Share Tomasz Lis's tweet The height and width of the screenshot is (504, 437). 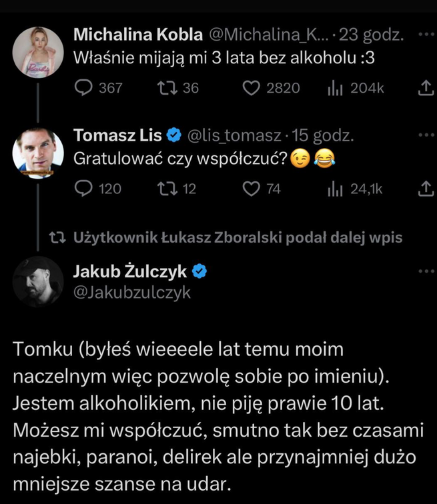click(425, 189)
